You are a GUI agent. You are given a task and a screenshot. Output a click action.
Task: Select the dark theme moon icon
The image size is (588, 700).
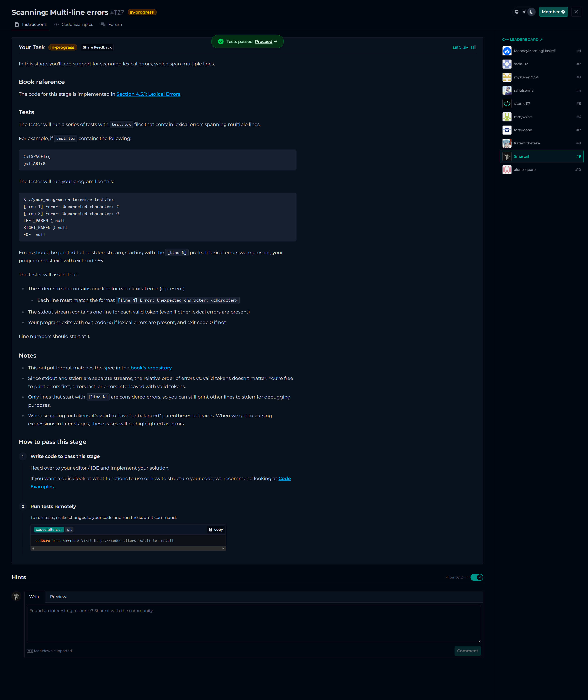(x=531, y=12)
